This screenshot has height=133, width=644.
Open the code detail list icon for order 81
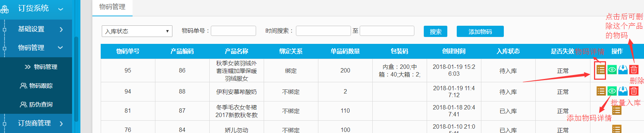pos(616,110)
